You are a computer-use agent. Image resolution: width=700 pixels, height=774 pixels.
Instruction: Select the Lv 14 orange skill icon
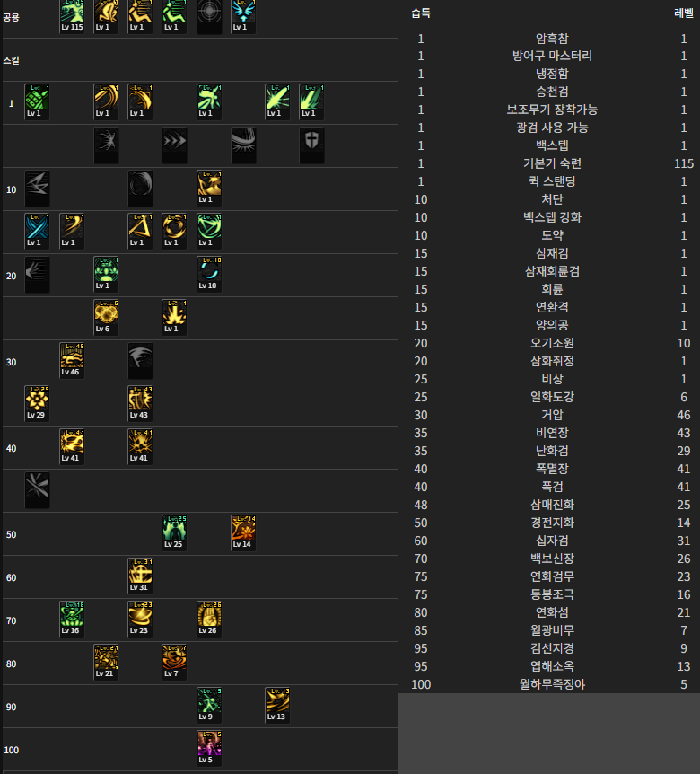click(x=243, y=533)
